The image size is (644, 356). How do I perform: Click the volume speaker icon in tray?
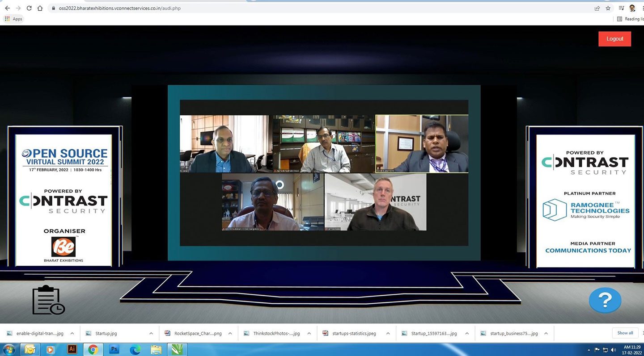tap(613, 350)
